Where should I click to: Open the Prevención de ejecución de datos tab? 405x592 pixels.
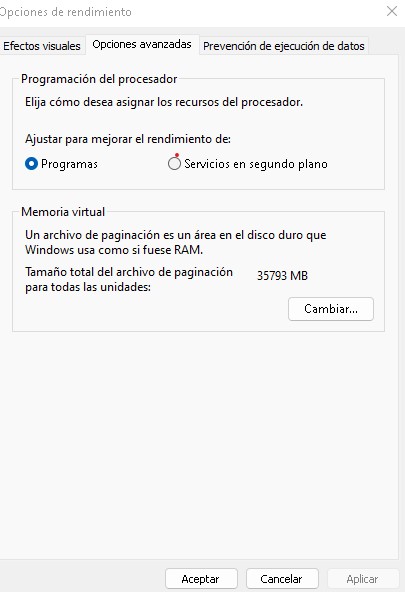click(x=284, y=46)
